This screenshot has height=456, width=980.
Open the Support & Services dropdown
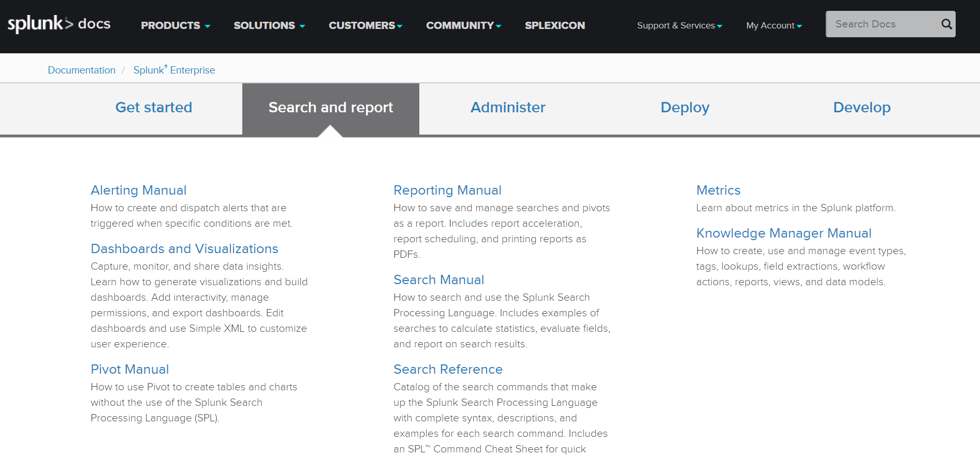coord(680,25)
